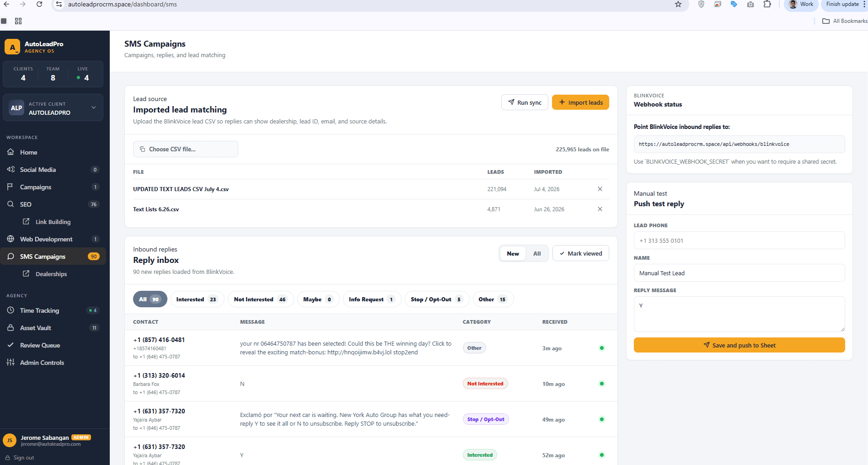Click the Review Queue checkmark icon
This screenshot has height=465, width=868.
(11, 345)
